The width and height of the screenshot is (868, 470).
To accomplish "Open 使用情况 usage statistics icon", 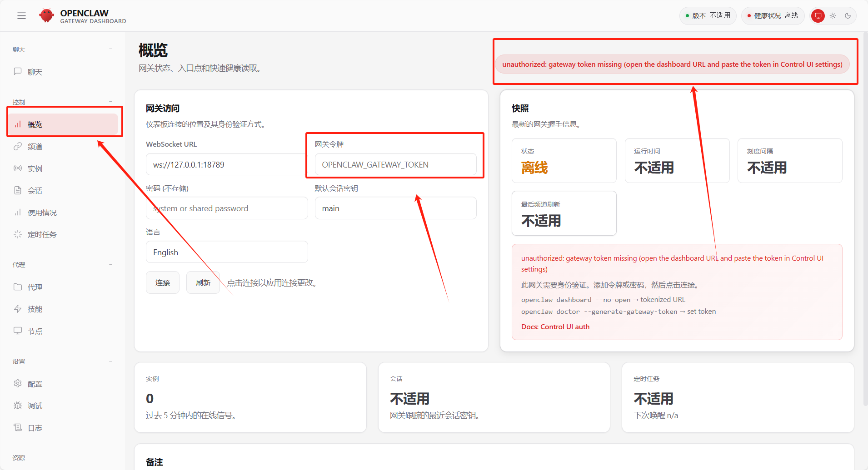I will (x=18, y=212).
